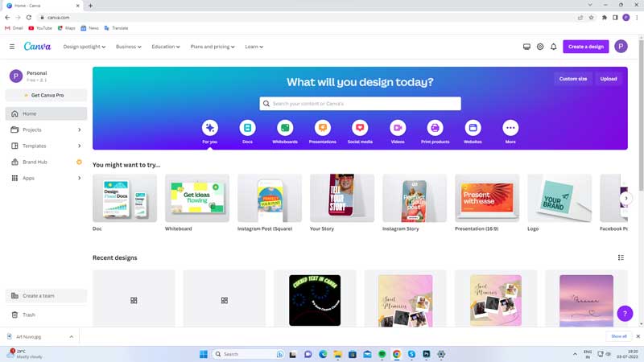Select the Whiteboards category icon

tap(285, 128)
